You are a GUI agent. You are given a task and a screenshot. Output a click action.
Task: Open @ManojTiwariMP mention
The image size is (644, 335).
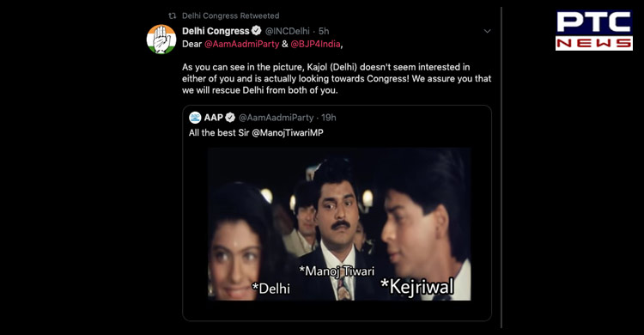click(287, 133)
